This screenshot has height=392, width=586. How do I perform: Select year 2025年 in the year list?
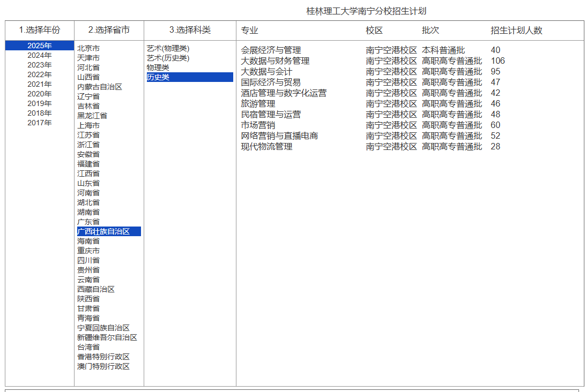pos(40,46)
